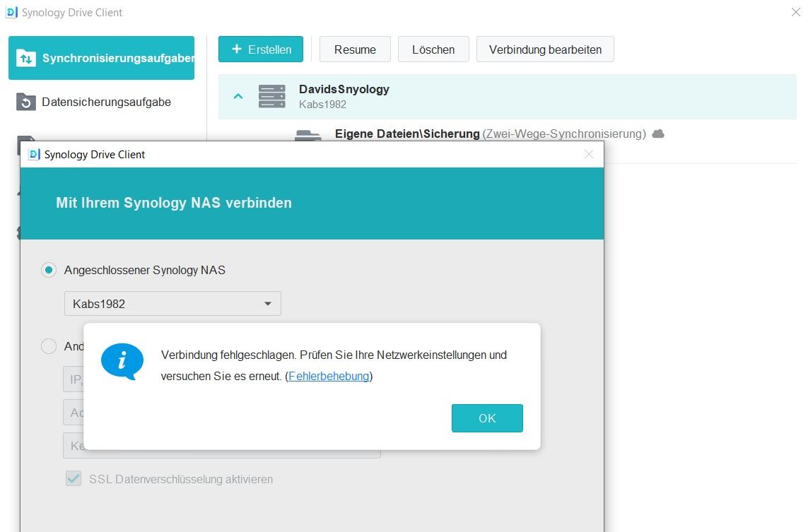Click the IP address input field
Viewport: 808px width, 532px height.
coord(74,379)
